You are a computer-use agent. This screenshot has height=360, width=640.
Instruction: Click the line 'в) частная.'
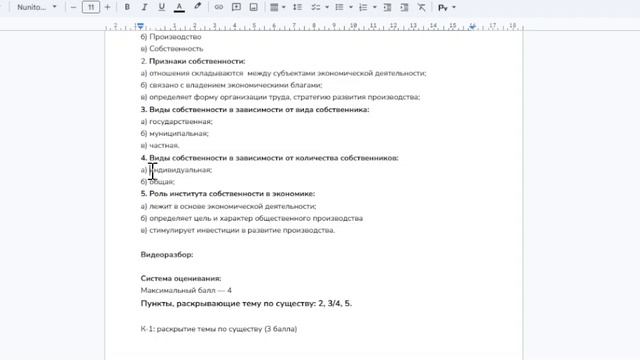(x=160, y=145)
